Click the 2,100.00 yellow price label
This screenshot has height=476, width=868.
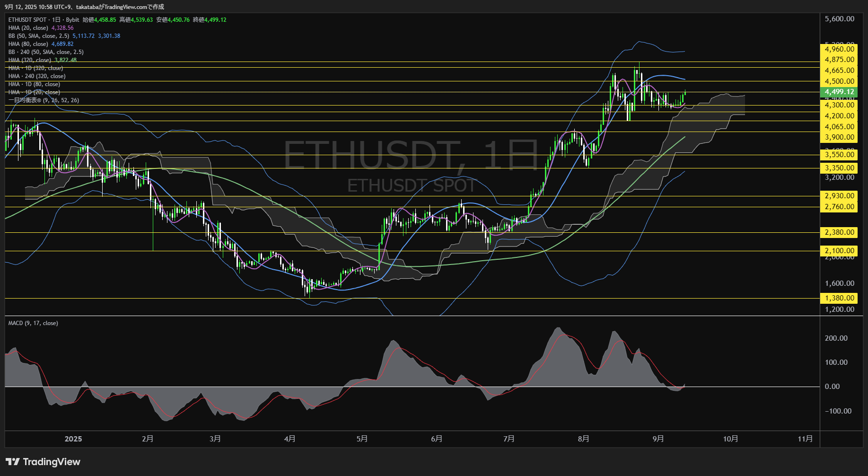tap(839, 251)
